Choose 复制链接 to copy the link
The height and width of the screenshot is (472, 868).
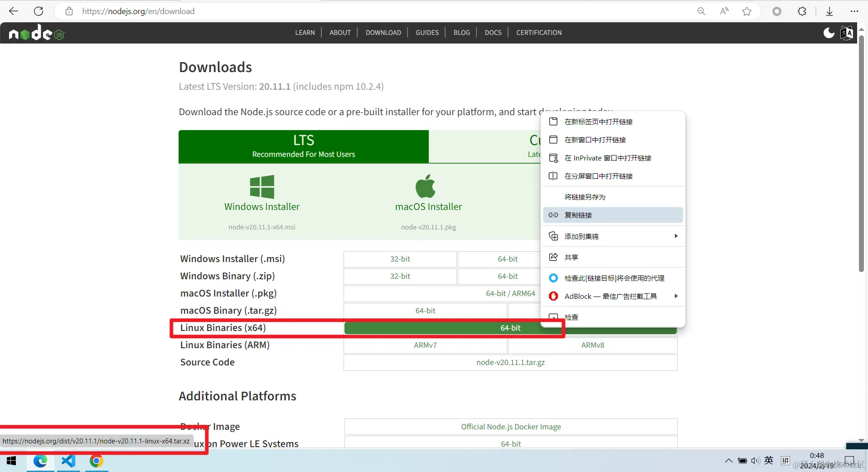[x=613, y=215]
